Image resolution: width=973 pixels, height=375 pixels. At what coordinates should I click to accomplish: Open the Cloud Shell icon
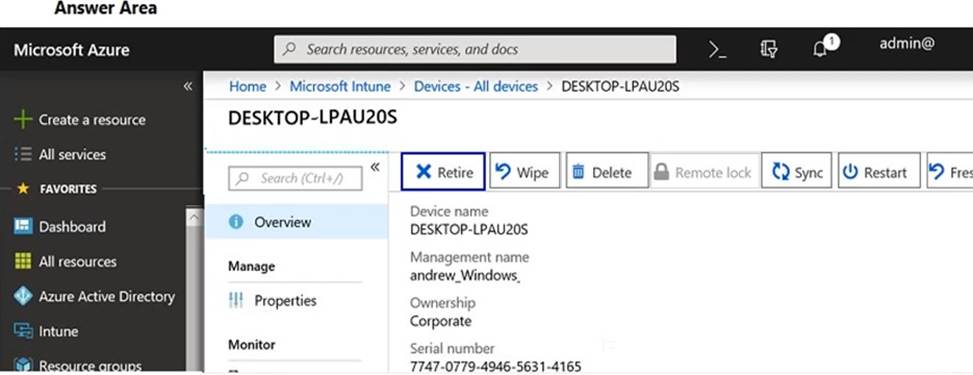pos(717,50)
